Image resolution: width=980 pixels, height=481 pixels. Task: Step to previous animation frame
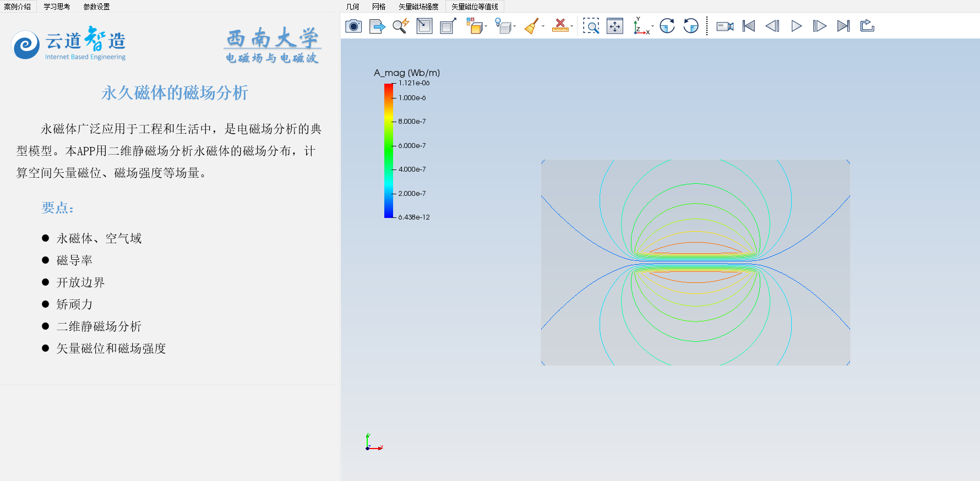click(x=772, y=26)
